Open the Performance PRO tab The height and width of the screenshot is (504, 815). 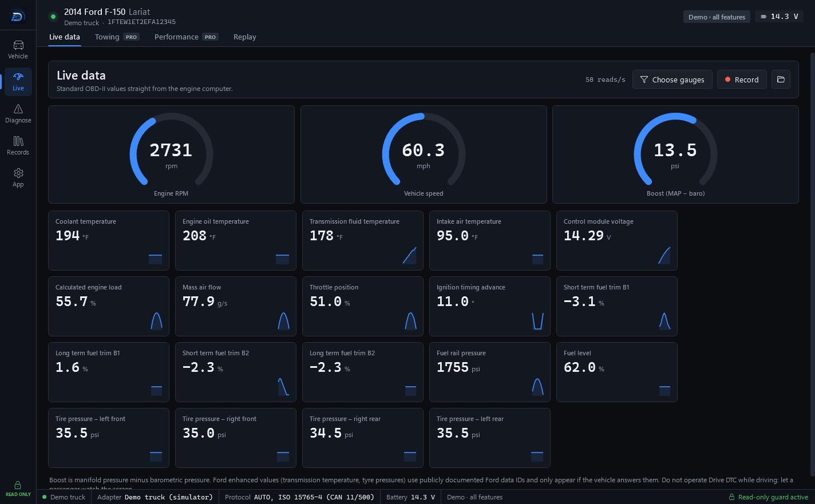(x=186, y=37)
